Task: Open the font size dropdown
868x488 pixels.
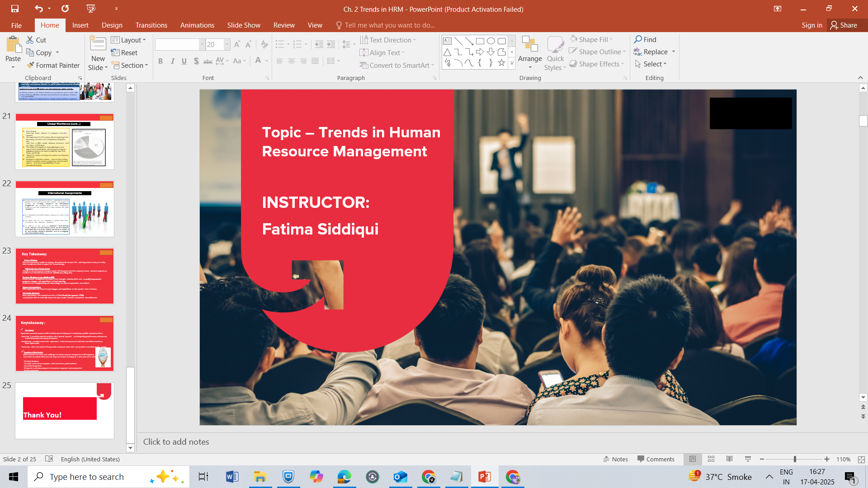Action: [x=227, y=44]
